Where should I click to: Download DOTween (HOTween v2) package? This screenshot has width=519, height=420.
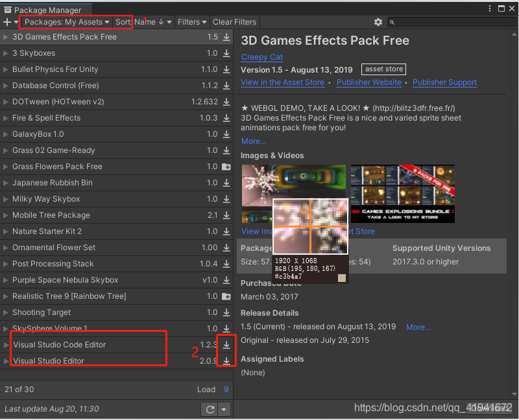coord(226,102)
